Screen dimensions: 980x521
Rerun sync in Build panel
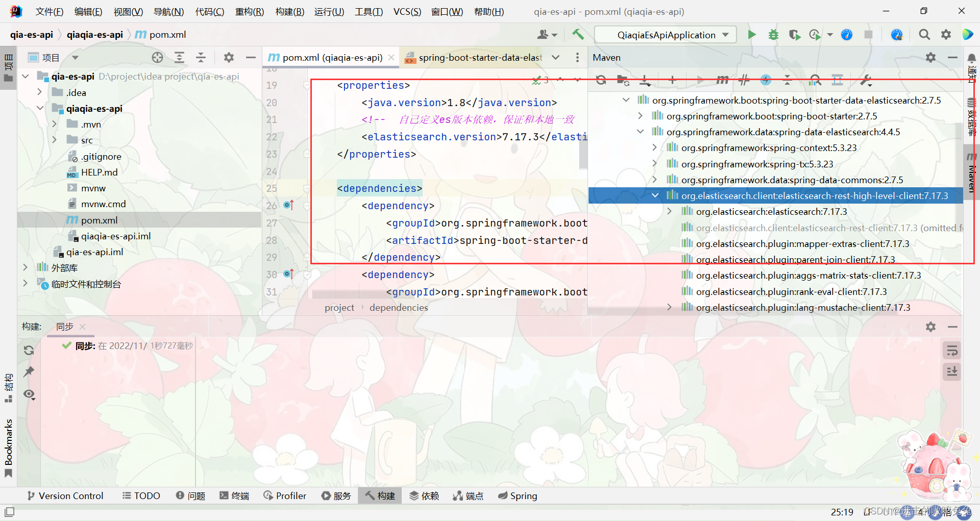coord(29,350)
